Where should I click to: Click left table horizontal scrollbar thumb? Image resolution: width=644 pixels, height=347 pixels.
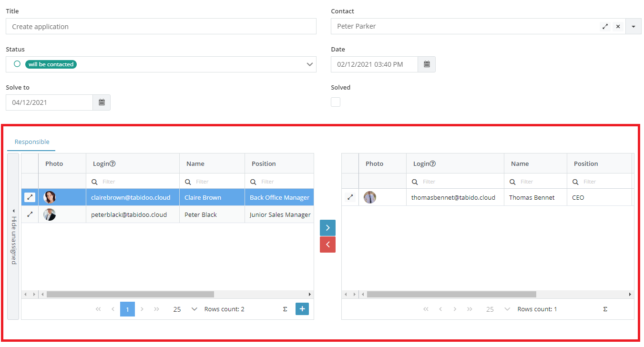click(x=130, y=295)
